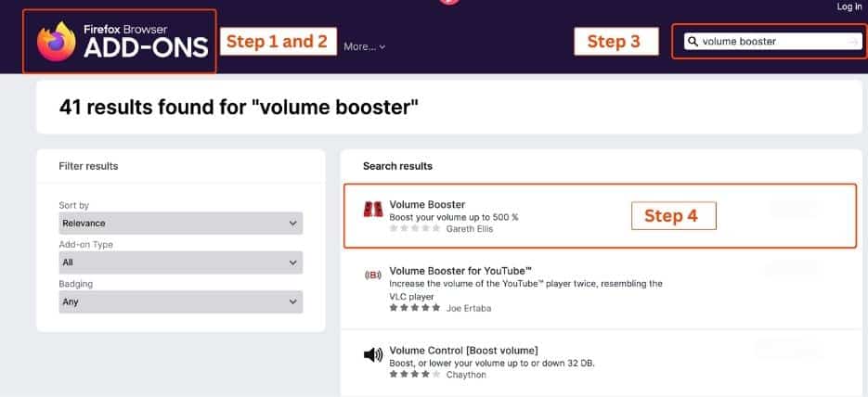
Task: Click the Volume Control star rating
Action: click(x=410, y=375)
